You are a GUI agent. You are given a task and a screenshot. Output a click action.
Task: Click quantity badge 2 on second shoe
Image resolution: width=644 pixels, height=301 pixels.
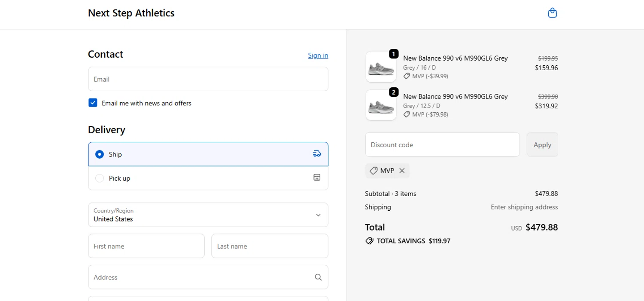[394, 92]
